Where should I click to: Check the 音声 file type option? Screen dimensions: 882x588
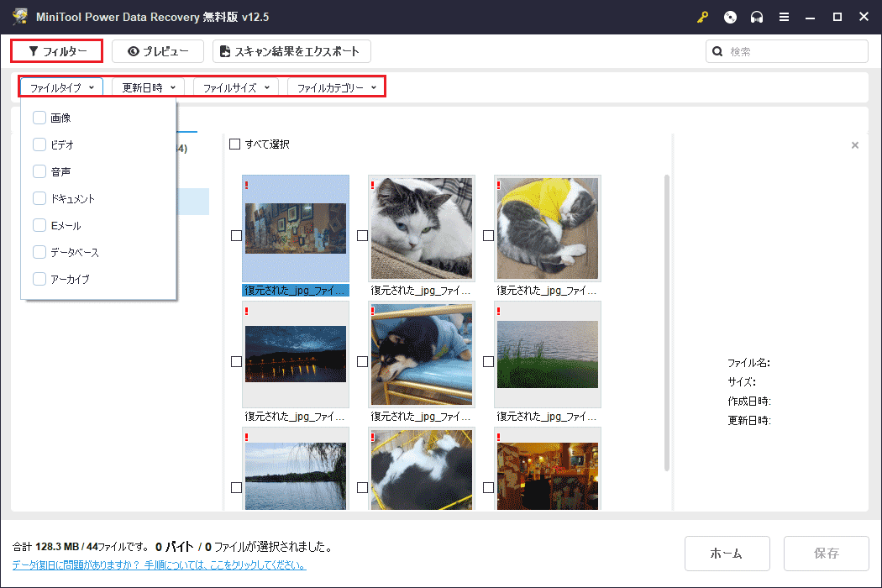39,171
